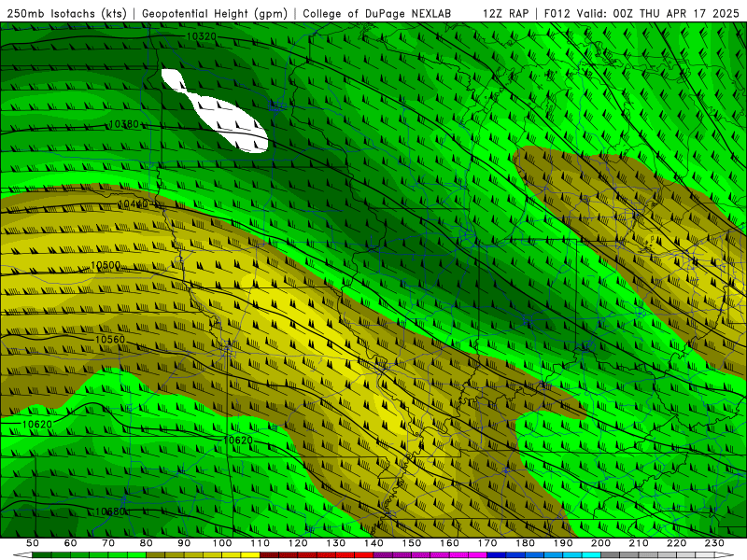Viewport: 747px width, 560px height.
Task: Click the 220 tick label on the colorbar
Action: (676, 543)
